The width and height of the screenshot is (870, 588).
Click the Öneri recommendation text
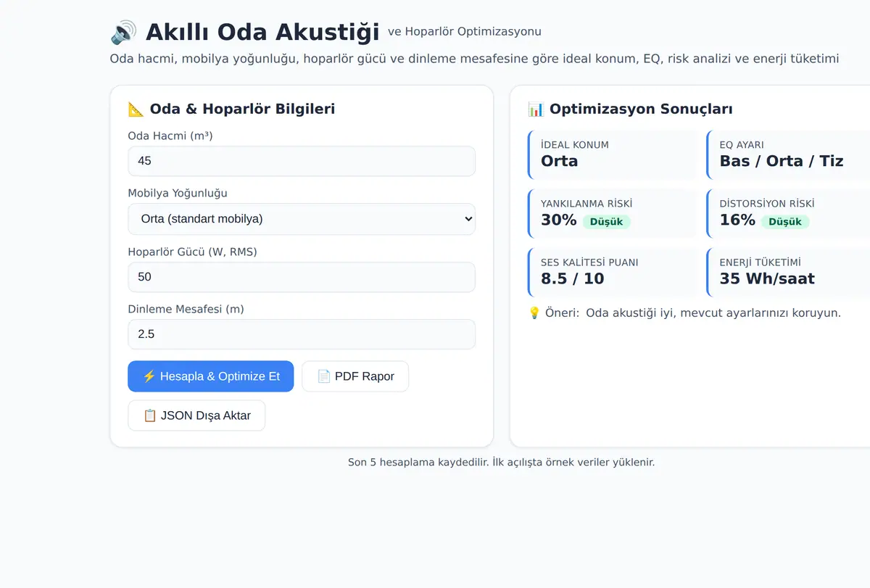[x=713, y=313]
